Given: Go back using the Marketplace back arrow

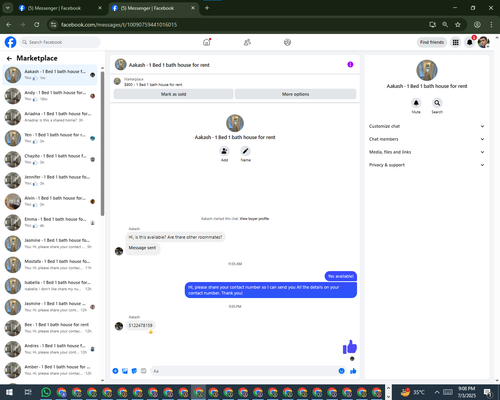Looking at the screenshot, I should coord(9,58).
